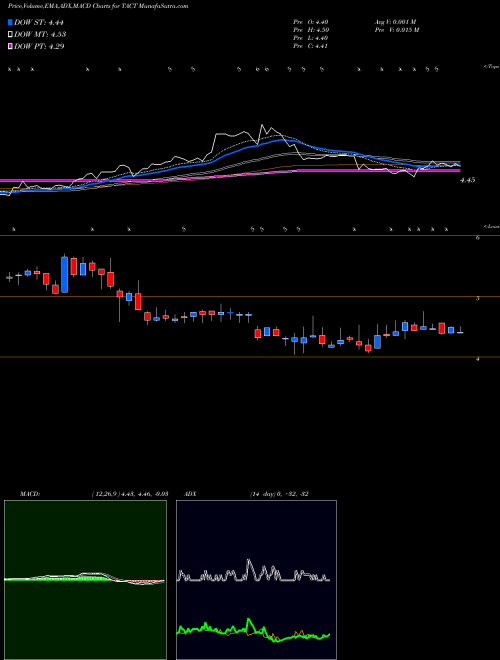The width and height of the screenshot is (500, 660).
Task: Select the 'DOW MT: 4.53' legend label
Action: (40, 35)
